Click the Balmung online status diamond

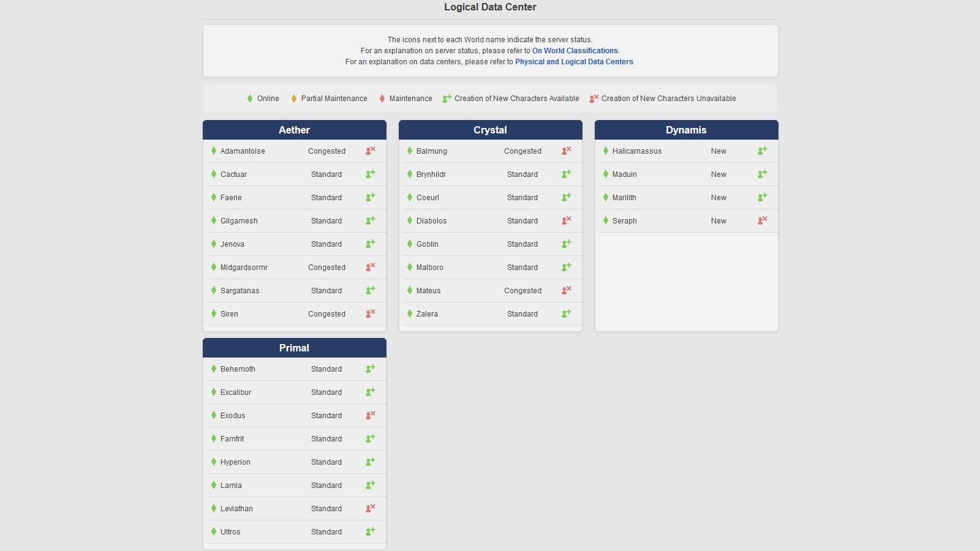coord(410,151)
